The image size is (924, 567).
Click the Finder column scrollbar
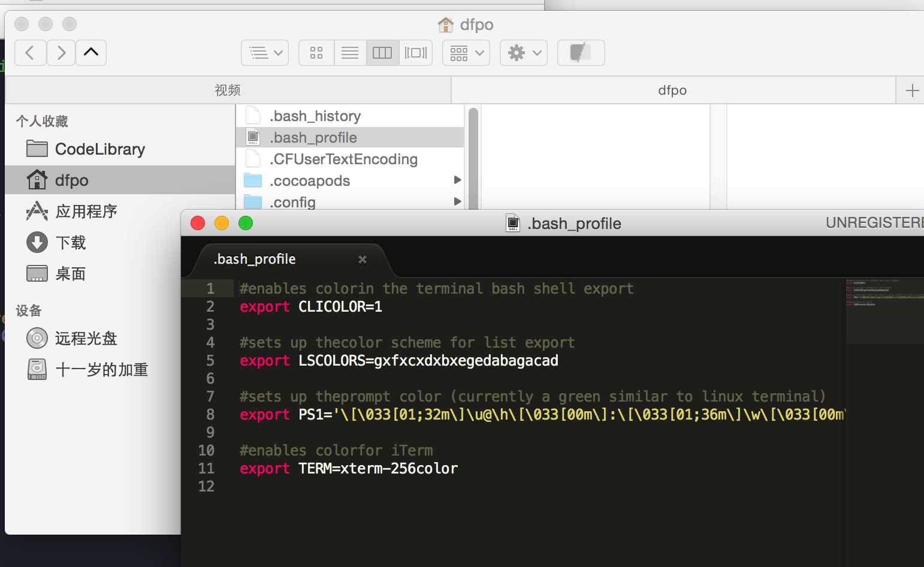[473, 158]
